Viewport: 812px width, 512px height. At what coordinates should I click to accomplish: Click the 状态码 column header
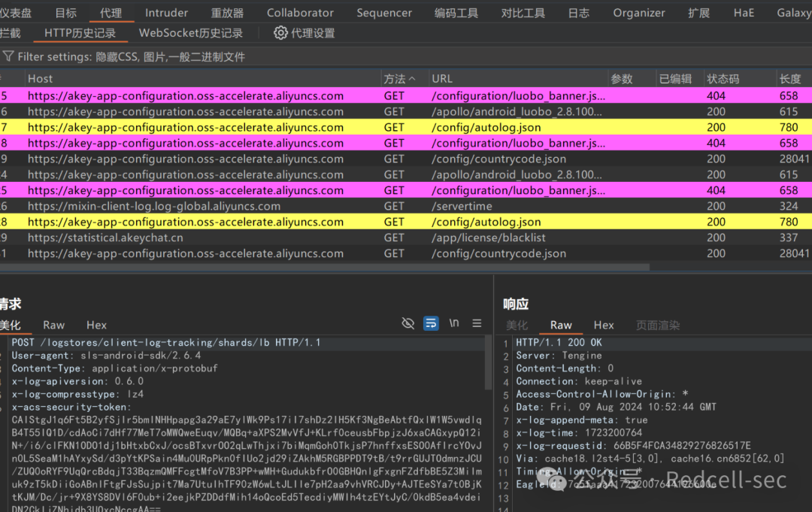click(723, 78)
